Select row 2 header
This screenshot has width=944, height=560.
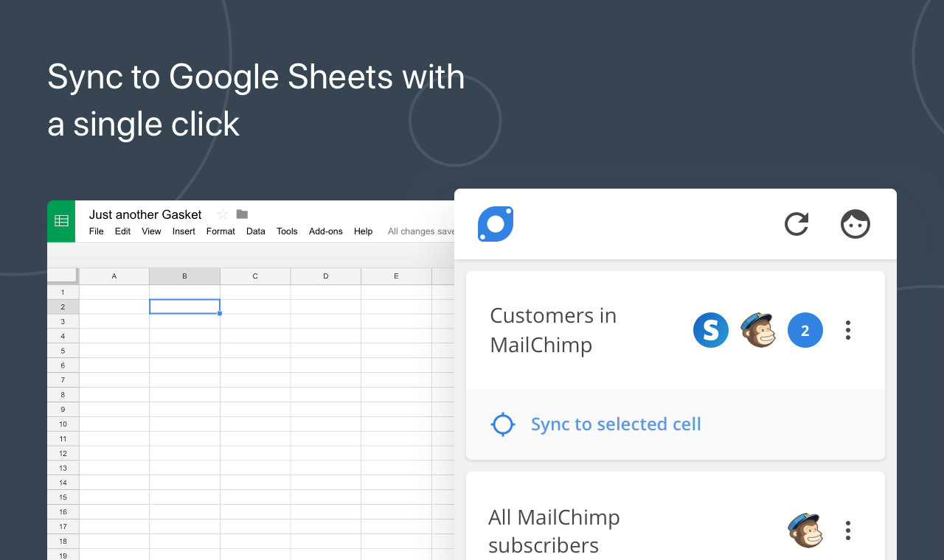tap(63, 307)
